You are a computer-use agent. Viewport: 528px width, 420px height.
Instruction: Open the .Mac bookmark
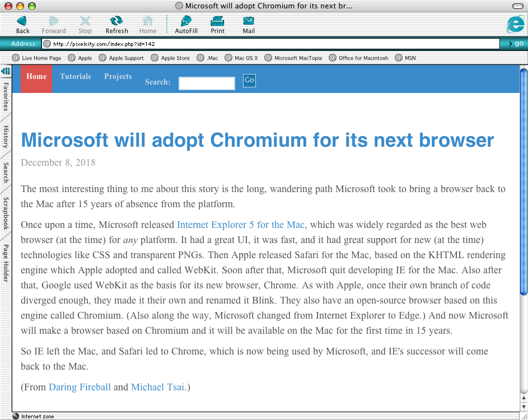tap(207, 58)
